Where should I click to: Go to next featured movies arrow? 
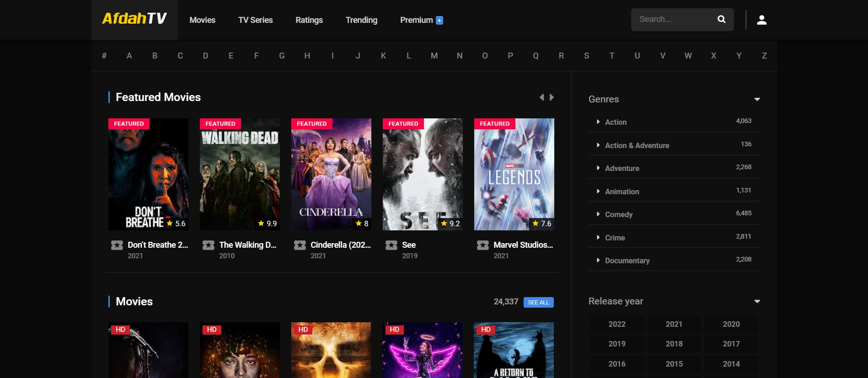(552, 97)
